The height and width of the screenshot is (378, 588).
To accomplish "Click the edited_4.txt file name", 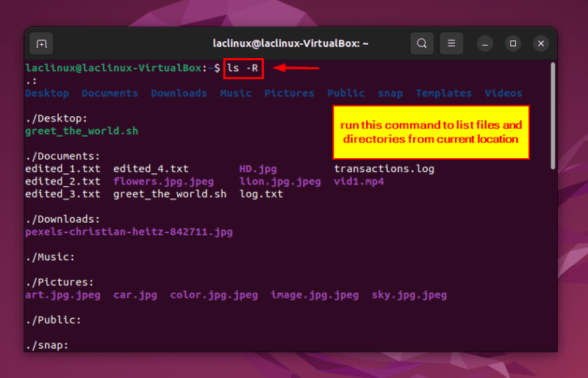I will tap(151, 169).
